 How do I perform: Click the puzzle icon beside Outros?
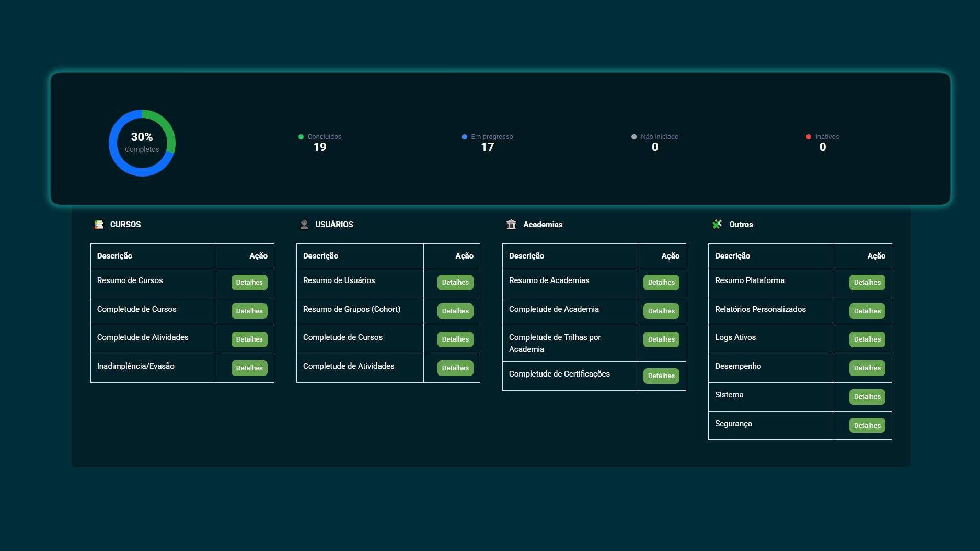[717, 225]
